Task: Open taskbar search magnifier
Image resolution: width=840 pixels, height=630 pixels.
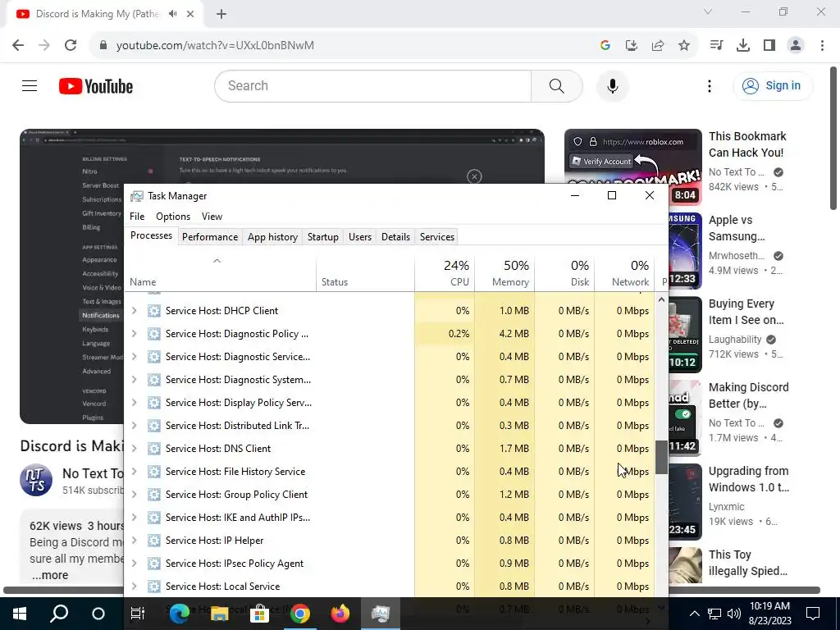Action: tap(59, 614)
